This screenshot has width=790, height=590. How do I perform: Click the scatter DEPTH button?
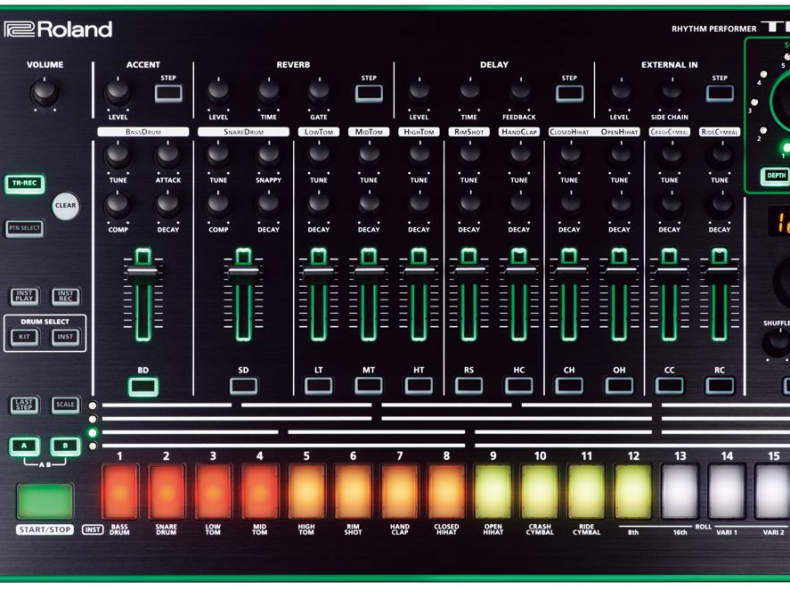pyautogui.click(x=775, y=176)
